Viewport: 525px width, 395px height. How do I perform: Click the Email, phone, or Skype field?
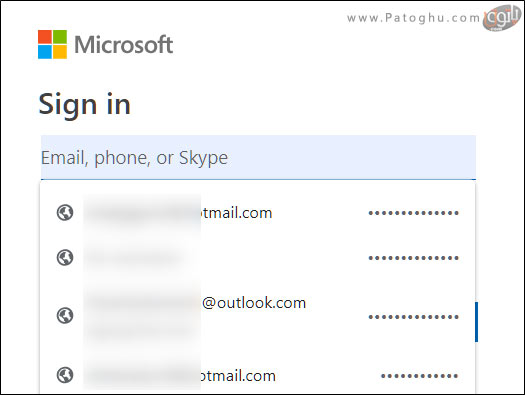[x=258, y=157]
